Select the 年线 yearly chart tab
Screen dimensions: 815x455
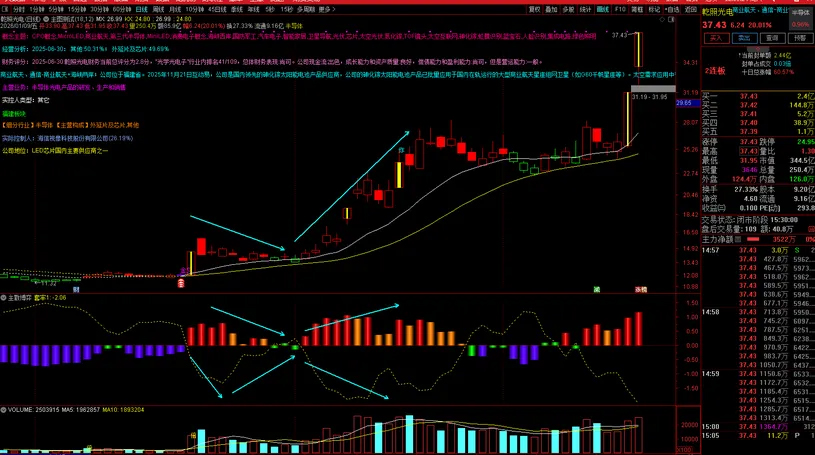(x=254, y=9)
